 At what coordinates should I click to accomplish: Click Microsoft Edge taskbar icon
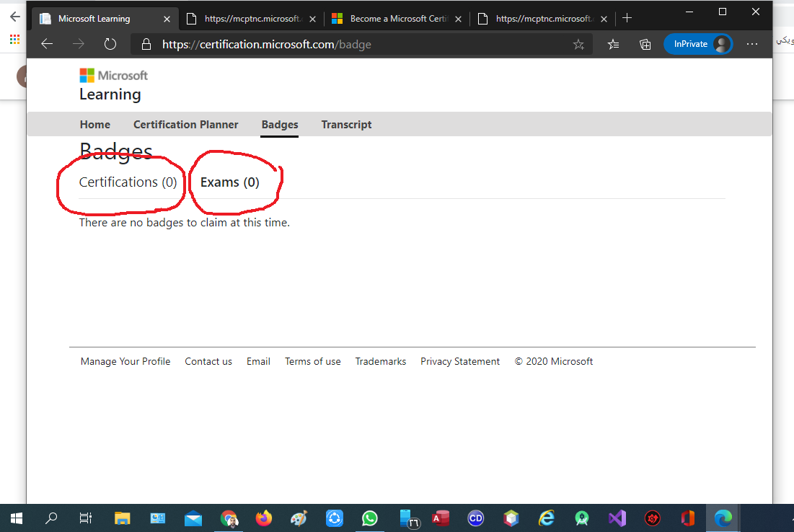[723, 518]
